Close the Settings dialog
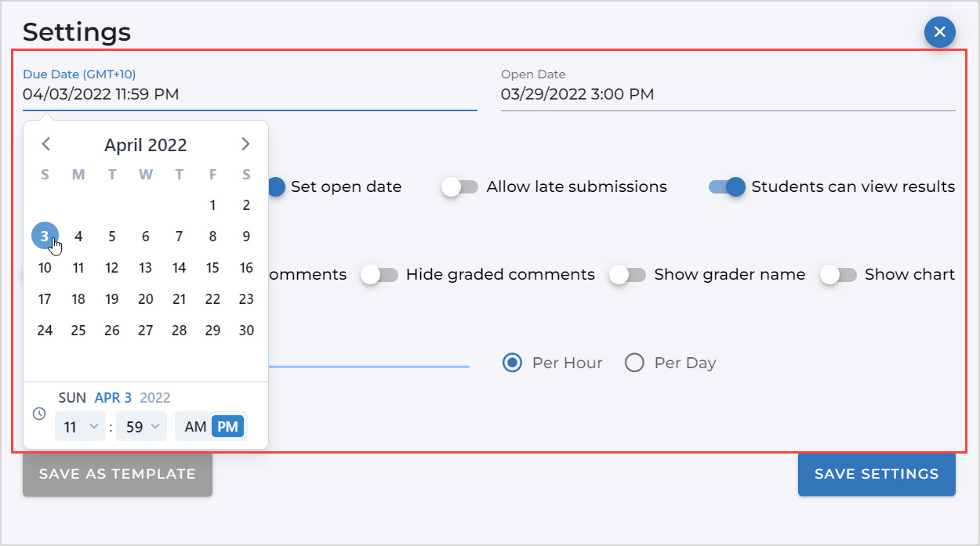 (939, 32)
